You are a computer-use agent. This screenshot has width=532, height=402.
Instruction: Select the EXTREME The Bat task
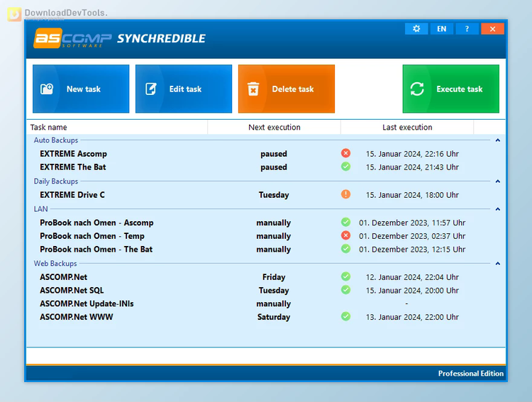click(x=266, y=167)
